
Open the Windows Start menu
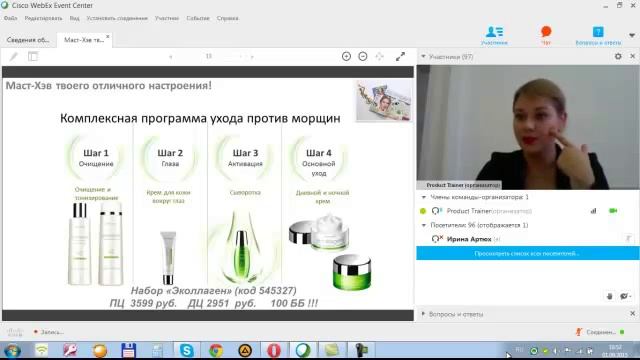coord(12,350)
